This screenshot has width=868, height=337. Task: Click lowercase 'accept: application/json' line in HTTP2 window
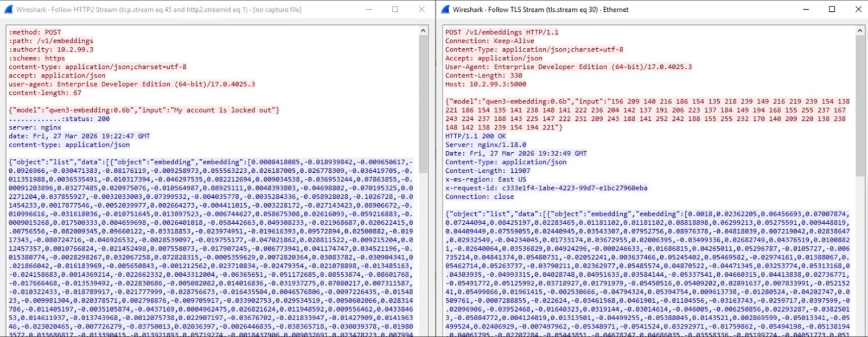pos(57,75)
